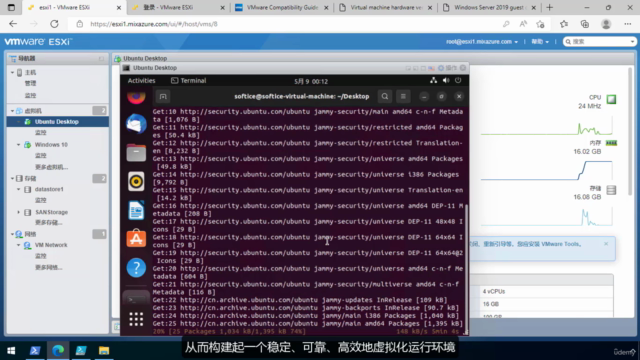Click the terminal search icon
The width and height of the screenshot is (640, 360).
[384, 96]
